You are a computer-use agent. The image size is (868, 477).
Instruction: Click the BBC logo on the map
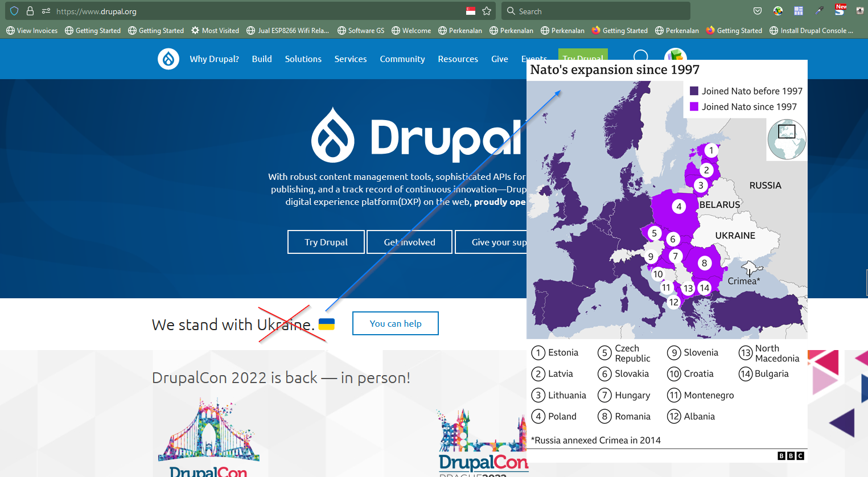pos(791,456)
